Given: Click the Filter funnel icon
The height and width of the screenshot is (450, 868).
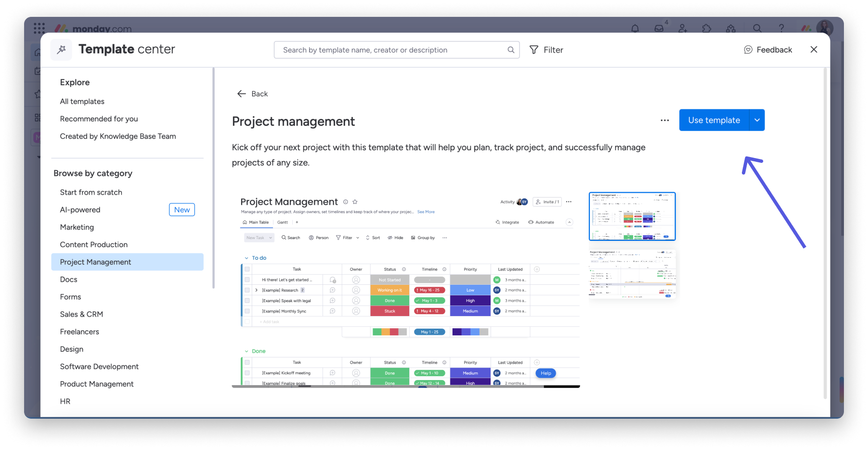Looking at the screenshot, I should pyautogui.click(x=534, y=50).
